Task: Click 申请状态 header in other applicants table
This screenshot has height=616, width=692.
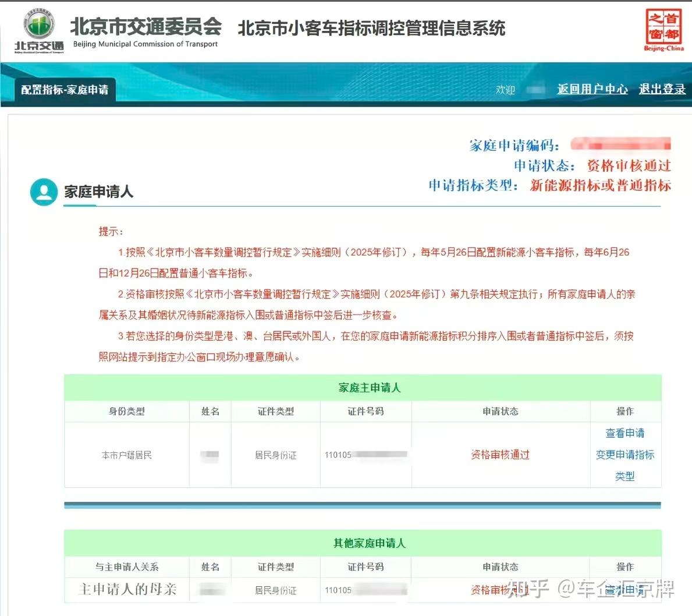Action: tap(500, 567)
